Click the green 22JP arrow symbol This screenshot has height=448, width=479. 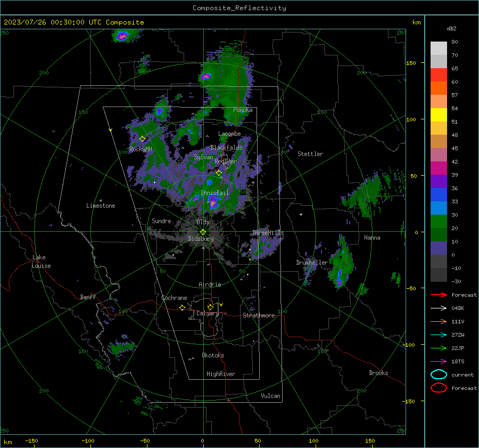[439, 348]
